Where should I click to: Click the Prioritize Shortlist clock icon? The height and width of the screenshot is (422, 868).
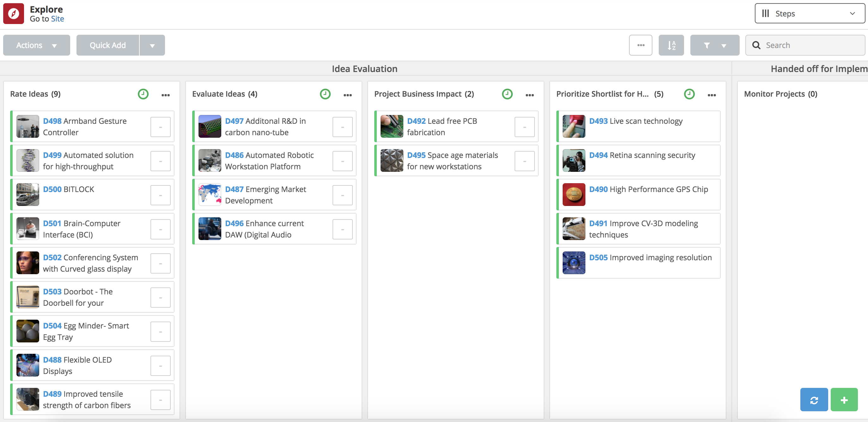689,94
